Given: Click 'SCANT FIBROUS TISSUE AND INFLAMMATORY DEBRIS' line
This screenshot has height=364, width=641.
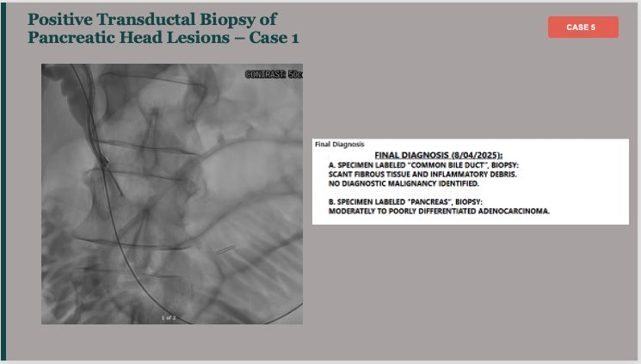Looking at the screenshot, I should [x=422, y=174].
